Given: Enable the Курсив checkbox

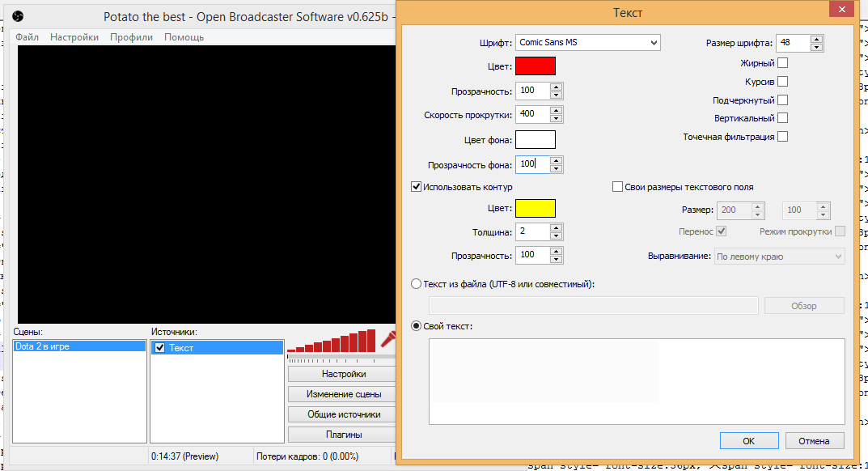Looking at the screenshot, I should click(x=783, y=82).
